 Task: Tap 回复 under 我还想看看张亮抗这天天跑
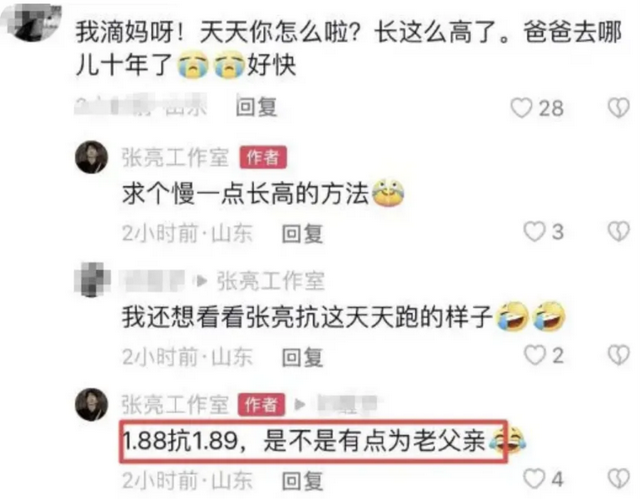[302, 357]
